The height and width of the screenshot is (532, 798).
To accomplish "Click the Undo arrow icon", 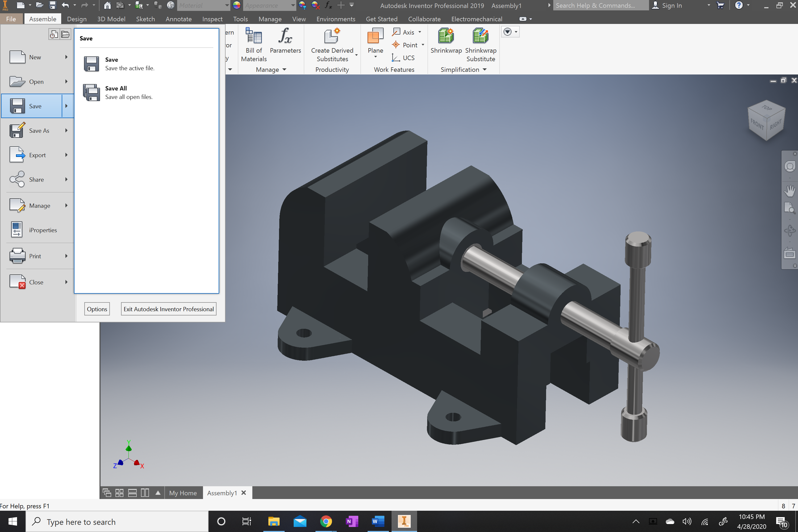I will coord(65,5).
